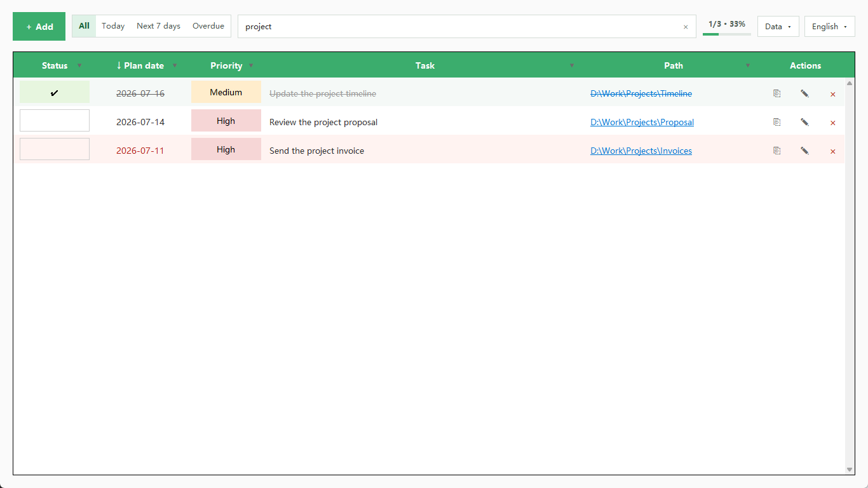The width and height of the screenshot is (868, 488).
Task: Delete the Update the project timeline task
Action: tap(832, 94)
